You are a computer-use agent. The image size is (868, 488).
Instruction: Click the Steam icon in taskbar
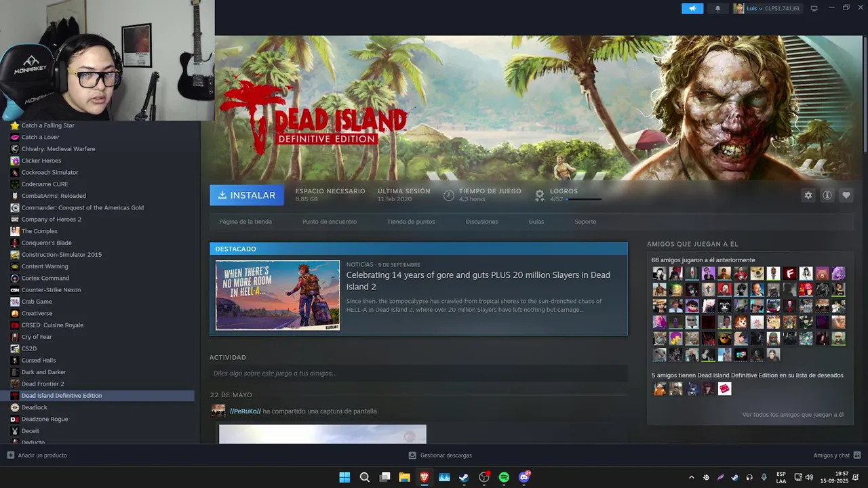[x=464, y=477]
